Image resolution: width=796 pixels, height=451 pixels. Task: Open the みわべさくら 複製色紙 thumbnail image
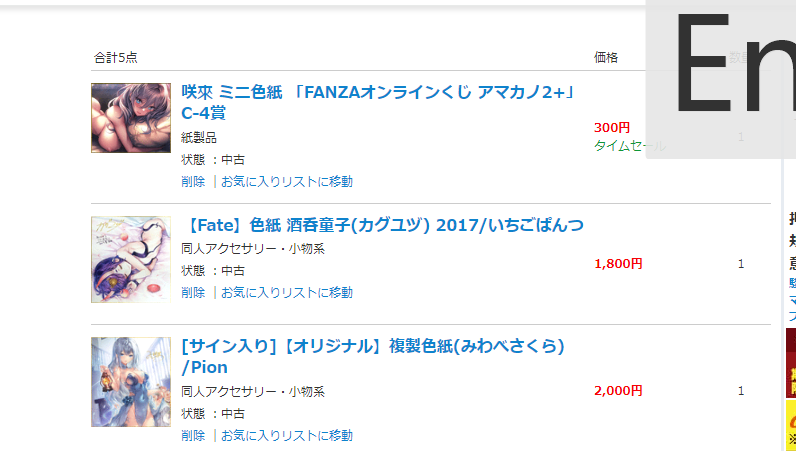131,382
